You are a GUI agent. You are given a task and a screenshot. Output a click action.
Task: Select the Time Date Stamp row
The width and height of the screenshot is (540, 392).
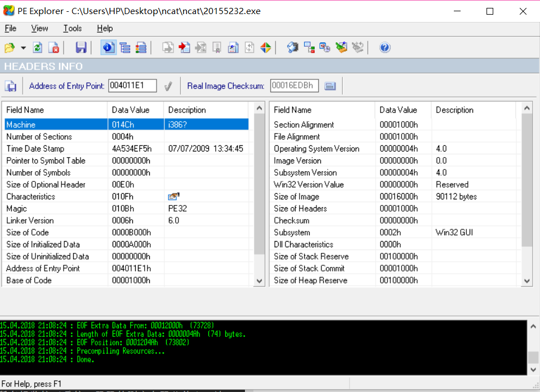(x=126, y=149)
